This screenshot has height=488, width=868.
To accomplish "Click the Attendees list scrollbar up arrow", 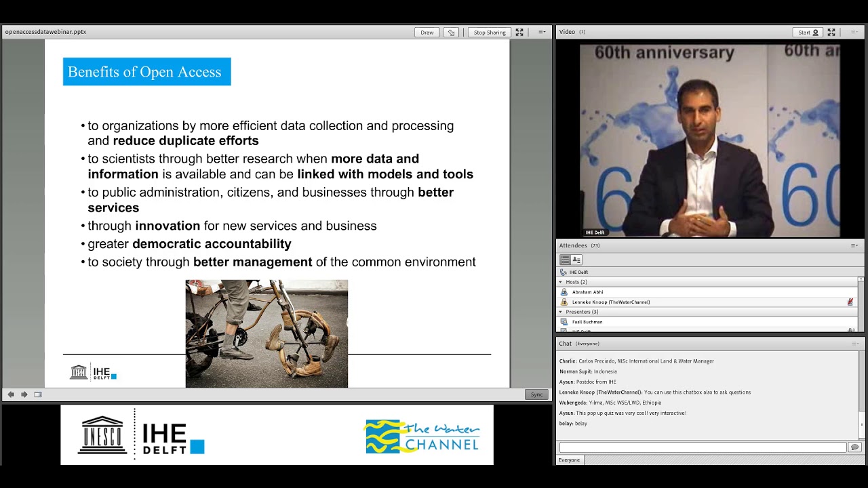I will click(x=861, y=279).
